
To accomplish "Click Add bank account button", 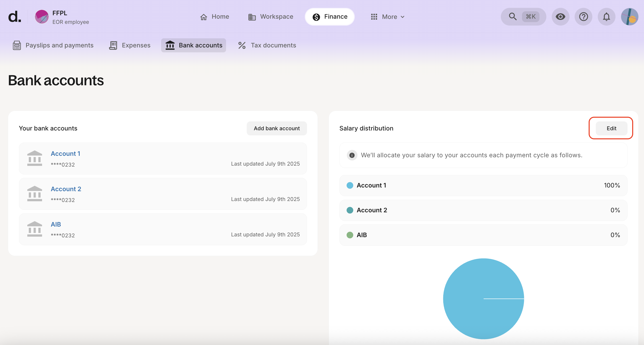I will 276,129.
